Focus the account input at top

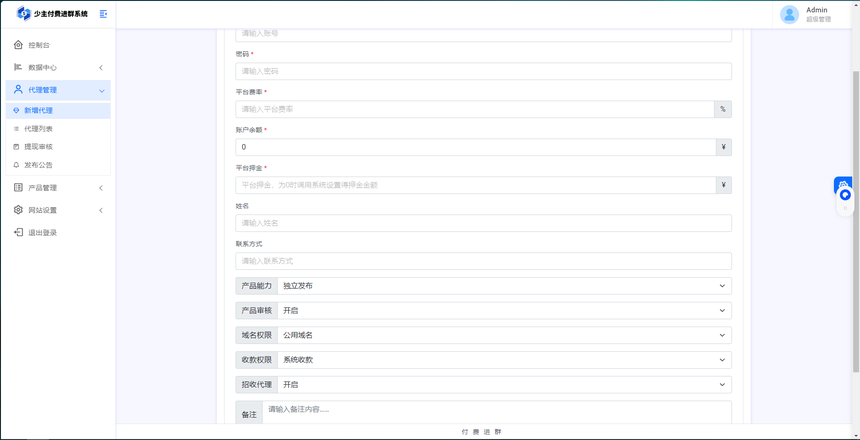pyautogui.click(x=483, y=34)
